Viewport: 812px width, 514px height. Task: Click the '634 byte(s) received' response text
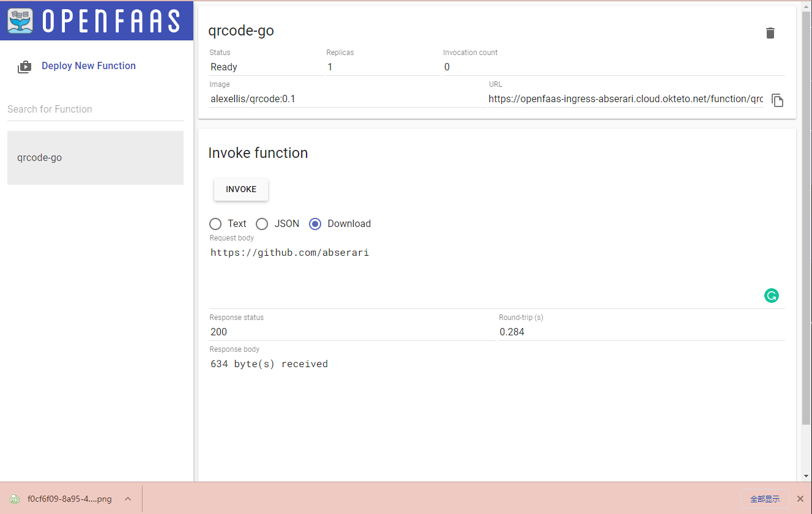click(269, 364)
